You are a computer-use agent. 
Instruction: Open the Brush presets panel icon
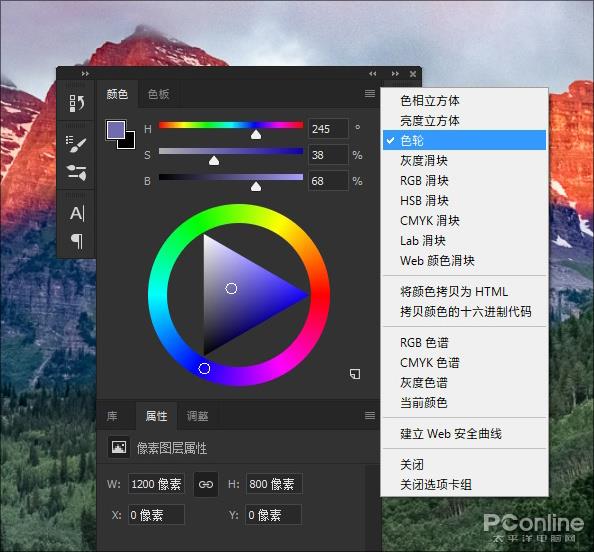(x=76, y=144)
